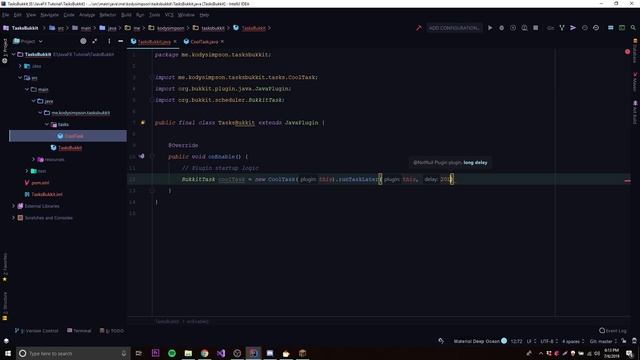Click the Git branch update icon
This screenshot has width=640, height=360.
[x=562, y=28]
